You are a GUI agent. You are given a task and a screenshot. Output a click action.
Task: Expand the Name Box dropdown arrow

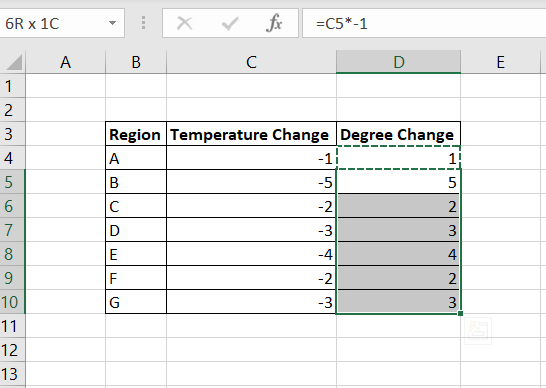pyautogui.click(x=112, y=23)
